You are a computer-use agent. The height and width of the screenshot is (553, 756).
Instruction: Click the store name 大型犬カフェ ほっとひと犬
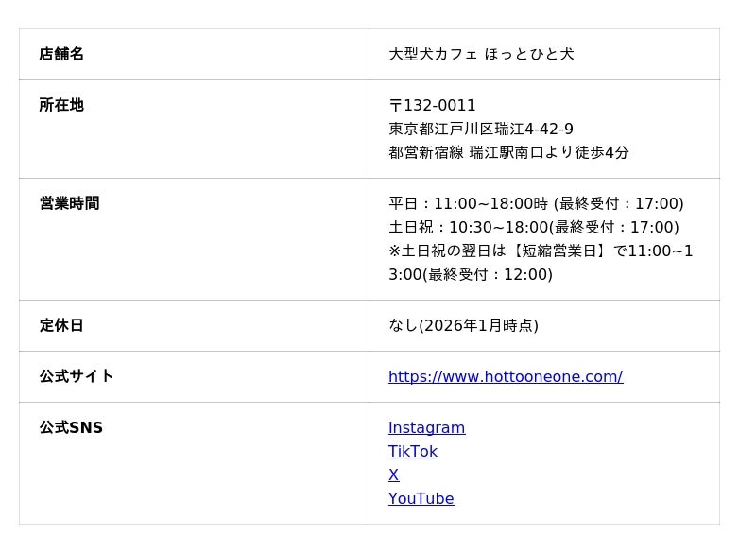pyautogui.click(x=481, y=55)
